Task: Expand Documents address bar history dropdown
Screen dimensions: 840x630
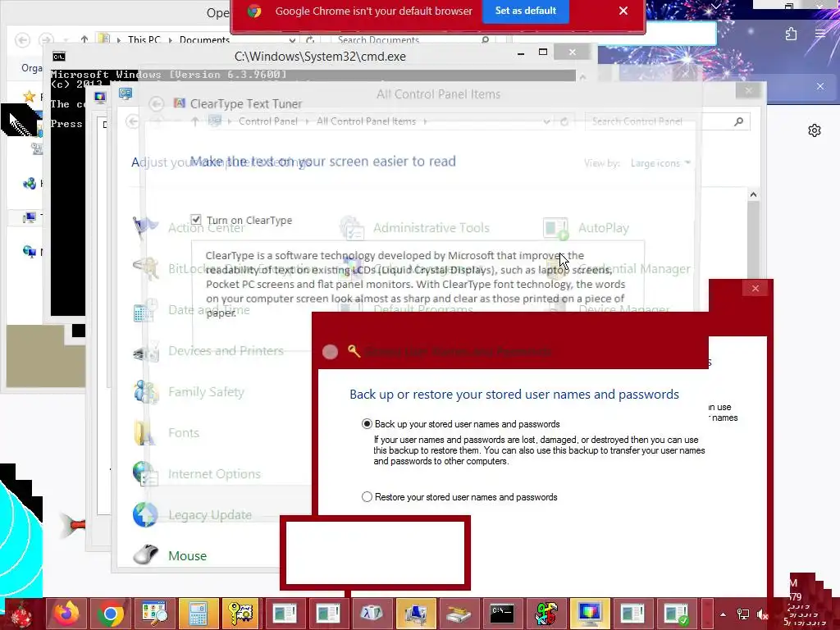Action: pos(292,40)
